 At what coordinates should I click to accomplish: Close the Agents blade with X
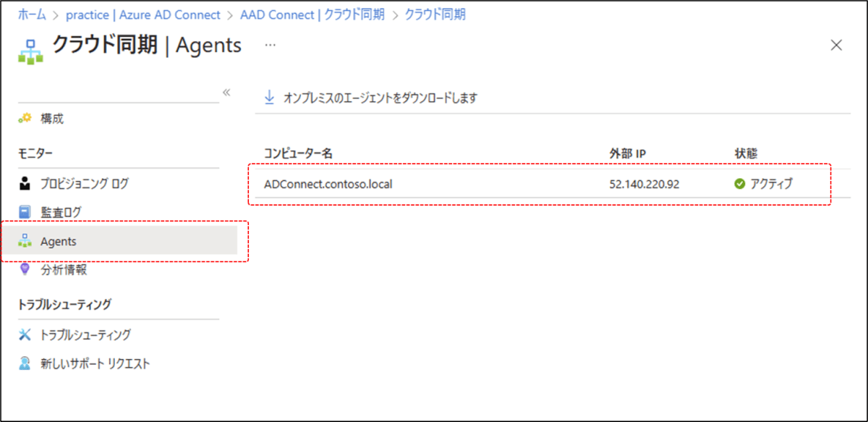836,45
